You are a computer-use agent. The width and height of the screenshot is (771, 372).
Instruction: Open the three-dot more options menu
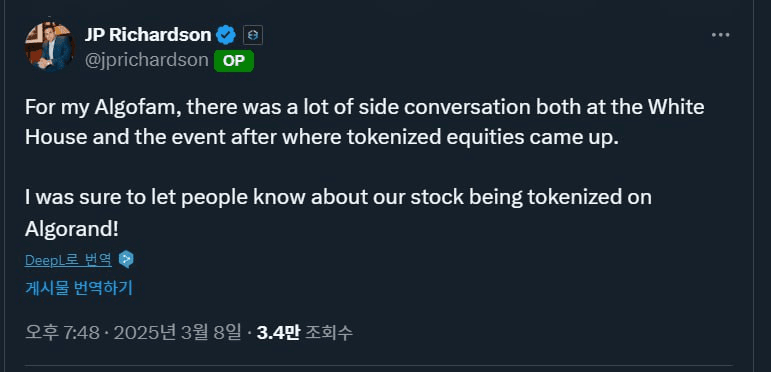(721, 35)
